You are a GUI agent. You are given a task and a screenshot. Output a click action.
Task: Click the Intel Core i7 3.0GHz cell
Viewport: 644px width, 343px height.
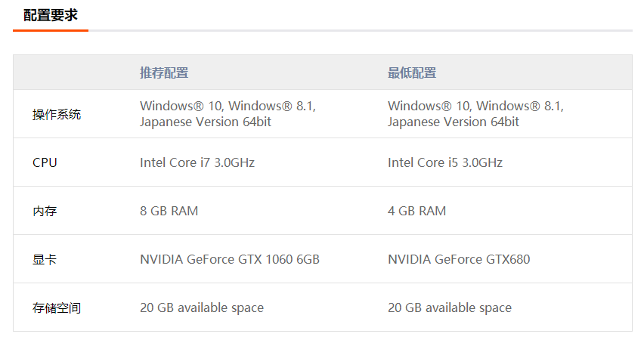(x=197, y=162)
